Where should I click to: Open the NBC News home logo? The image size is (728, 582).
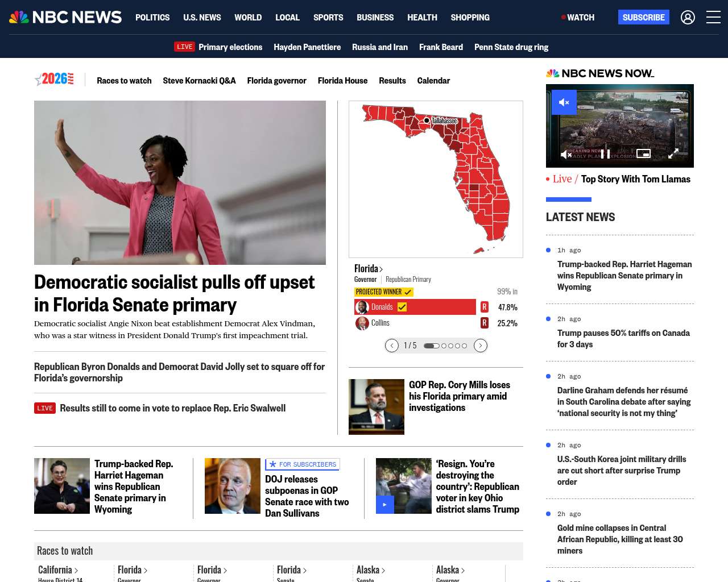pos(65,17)
